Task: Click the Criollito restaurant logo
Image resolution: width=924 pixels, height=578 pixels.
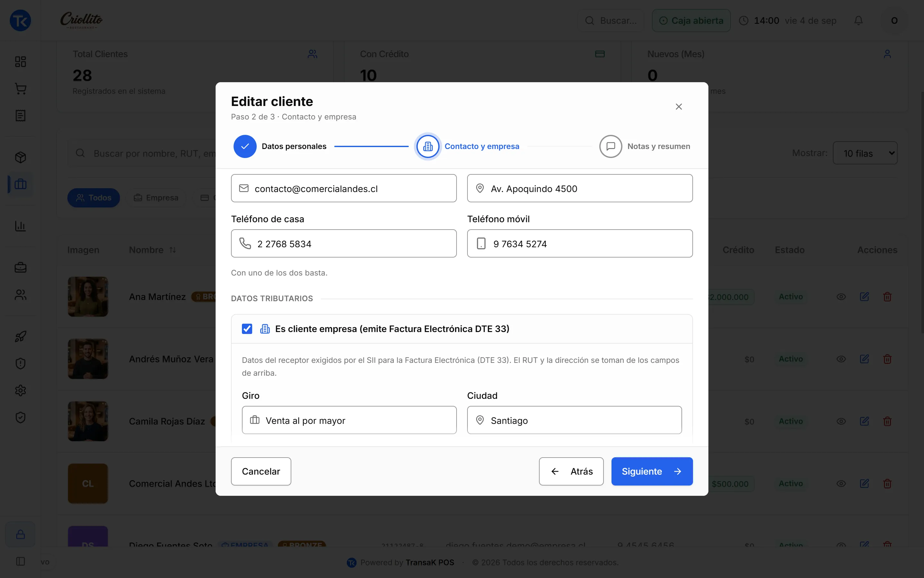Action: pyautogui.click(x=81, y=20)
